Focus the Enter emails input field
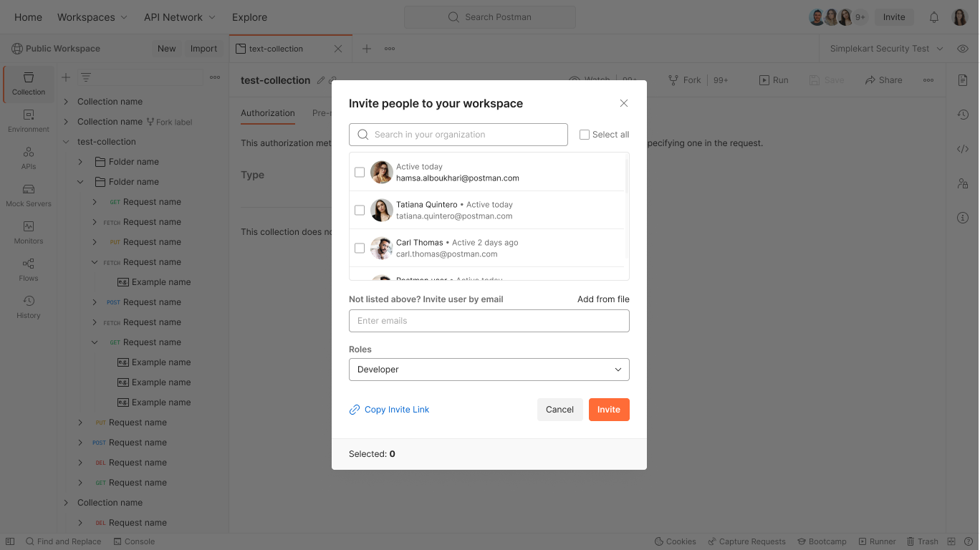Viewport: 980px width, 550px height. [x=489, y=321]
